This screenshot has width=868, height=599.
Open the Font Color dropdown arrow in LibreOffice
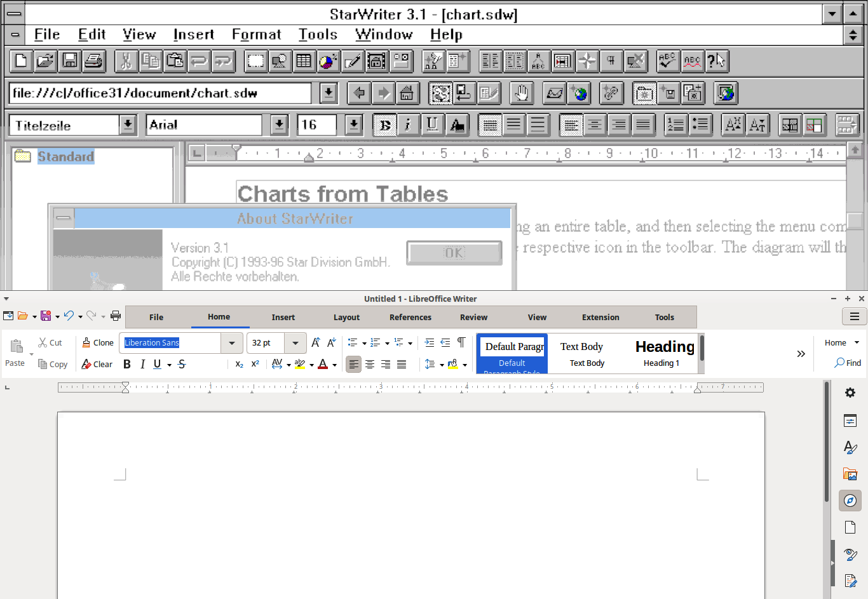coord(334,364)
